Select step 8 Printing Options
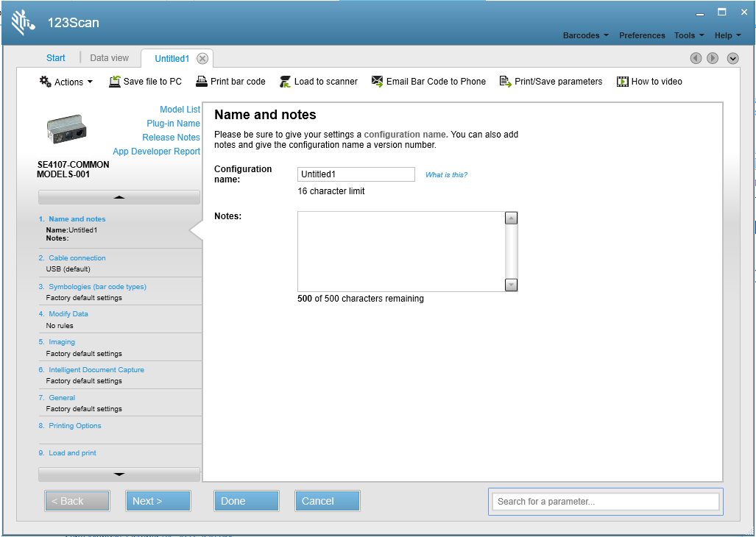Viewport: 756px width, 537px height. click(x=75, y=425)
